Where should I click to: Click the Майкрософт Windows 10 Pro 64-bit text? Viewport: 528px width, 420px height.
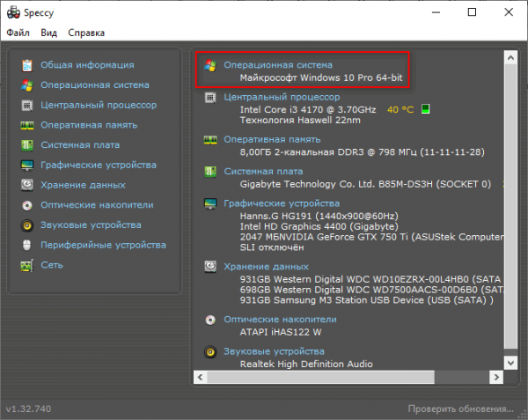(x=321, y=77)
